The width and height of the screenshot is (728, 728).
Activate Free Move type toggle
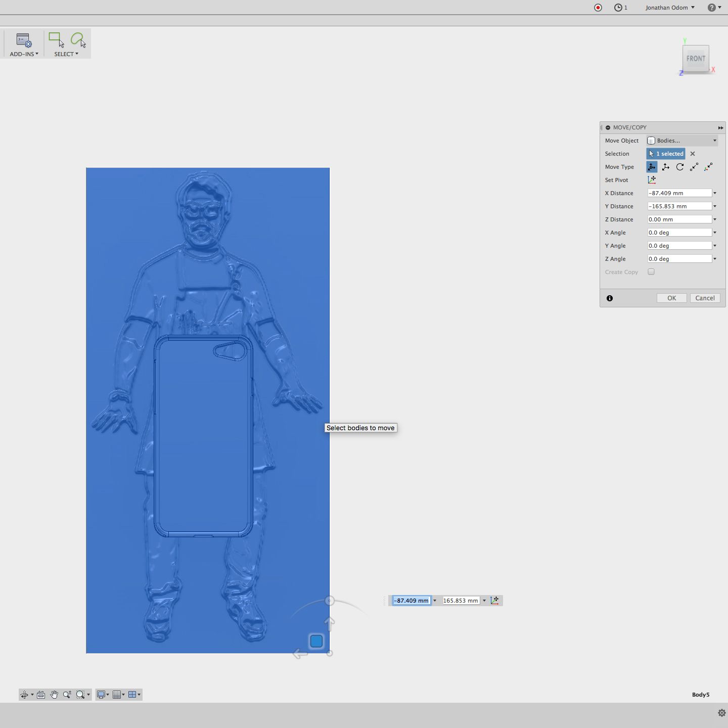pos(652,167)
